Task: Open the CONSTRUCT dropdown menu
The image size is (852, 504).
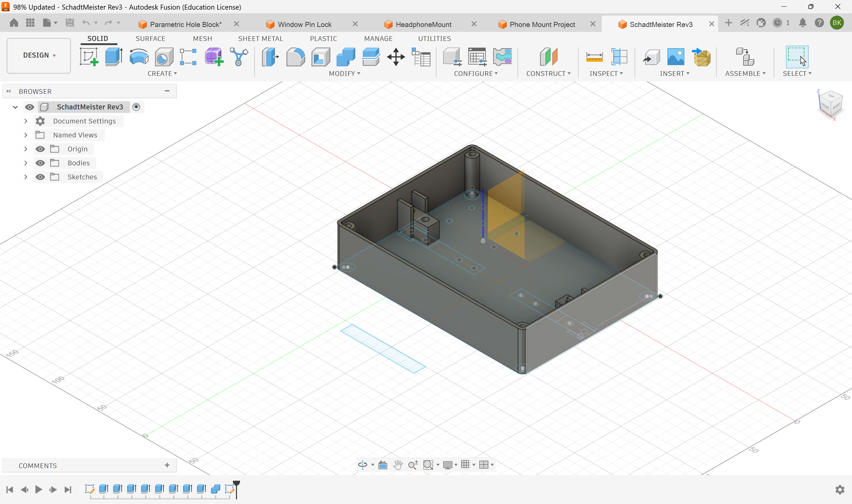Action: pyautogui.click(x=548, y=74)
